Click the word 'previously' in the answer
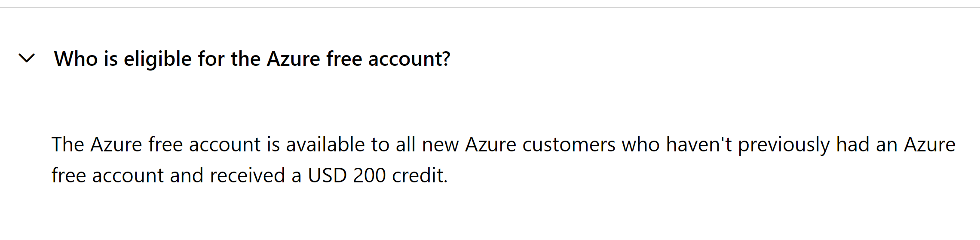 click(784, 145)
